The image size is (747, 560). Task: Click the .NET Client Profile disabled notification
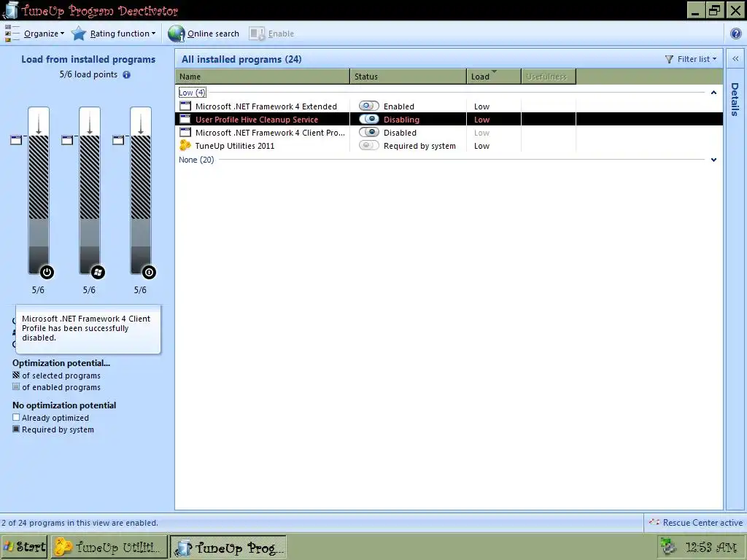pyautogui.click(x=88, y=329)
